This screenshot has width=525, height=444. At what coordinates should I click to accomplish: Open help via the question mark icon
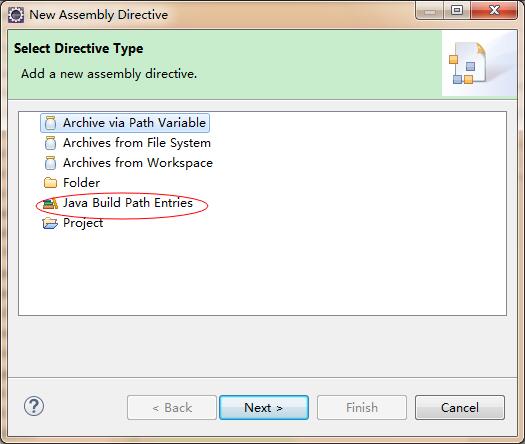[34, 406]
